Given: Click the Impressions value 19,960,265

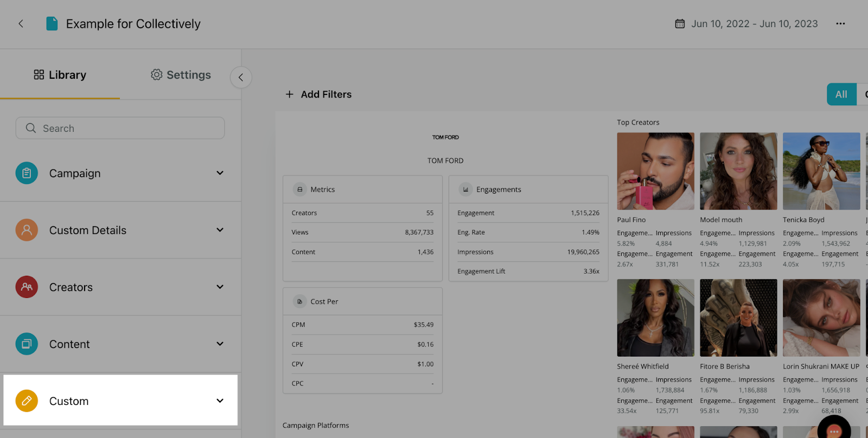Looking at the screenshot, I should coord(583,252).
